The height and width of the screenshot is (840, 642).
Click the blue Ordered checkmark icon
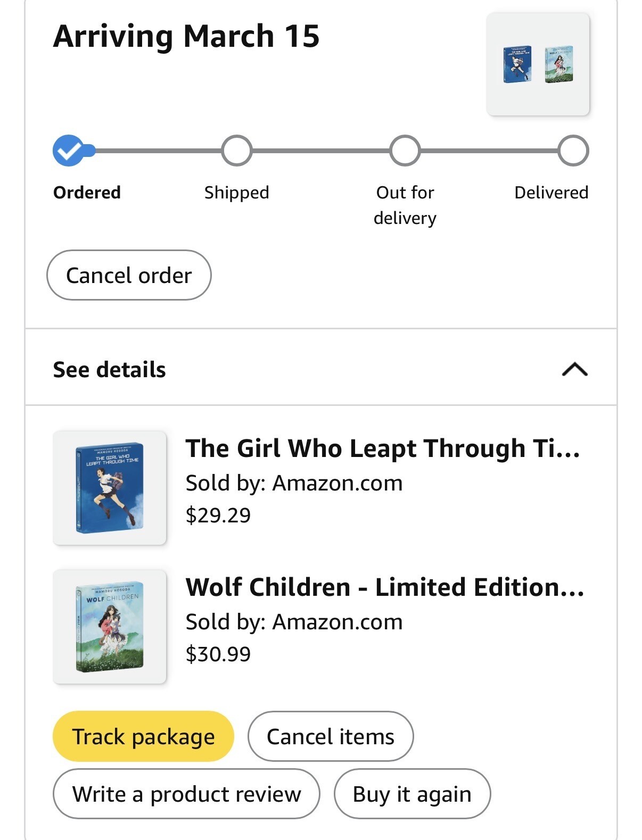click(68, 151)
